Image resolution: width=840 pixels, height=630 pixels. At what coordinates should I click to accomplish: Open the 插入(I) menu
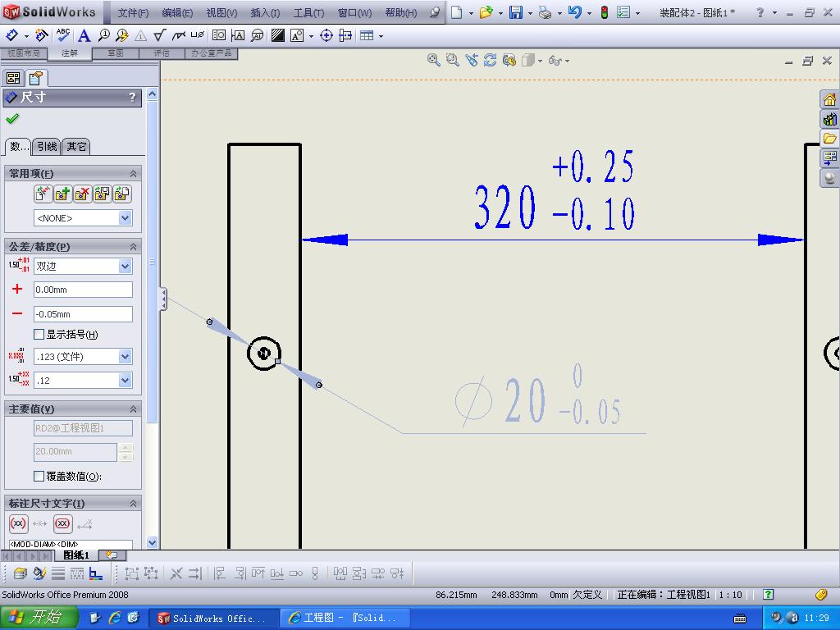[x=265, y=13]
